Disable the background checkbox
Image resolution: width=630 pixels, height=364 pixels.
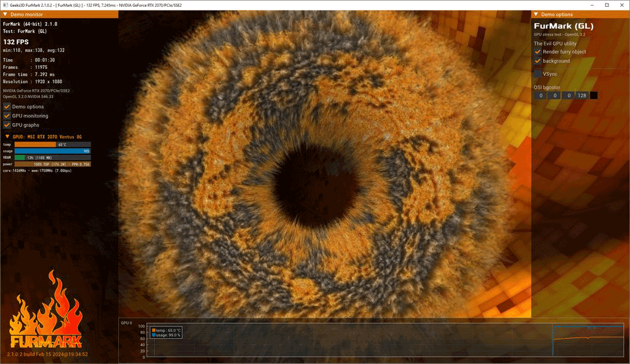pyautogui.click(x=538, y=61)
